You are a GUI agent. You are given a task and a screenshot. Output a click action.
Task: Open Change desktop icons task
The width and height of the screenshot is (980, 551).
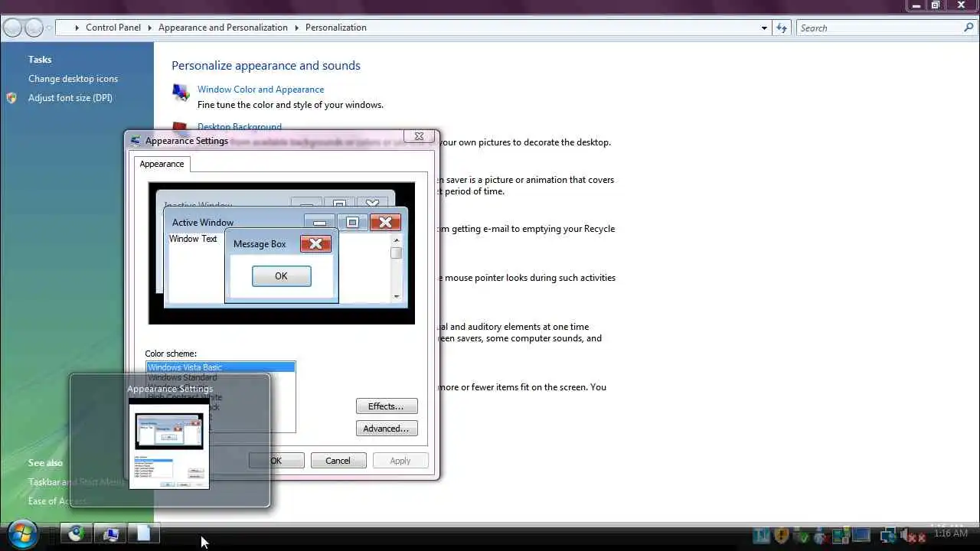73,79
